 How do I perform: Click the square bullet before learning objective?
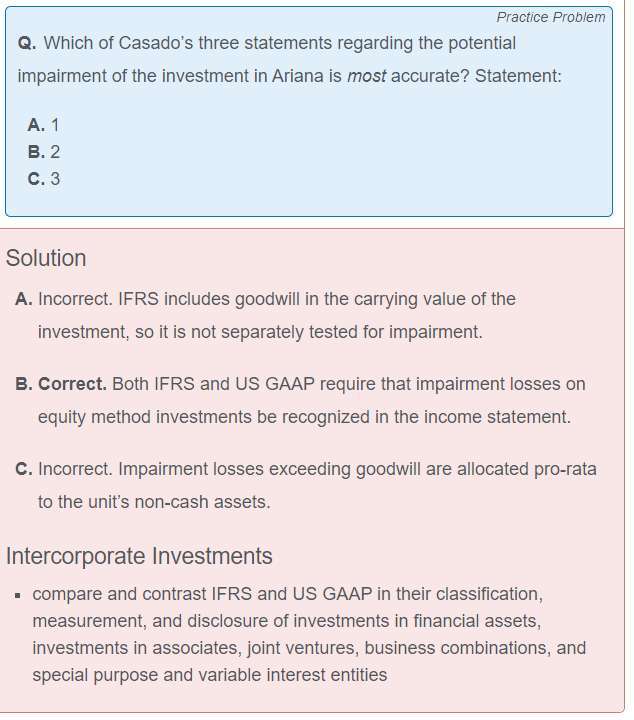(x=18, y=596)
